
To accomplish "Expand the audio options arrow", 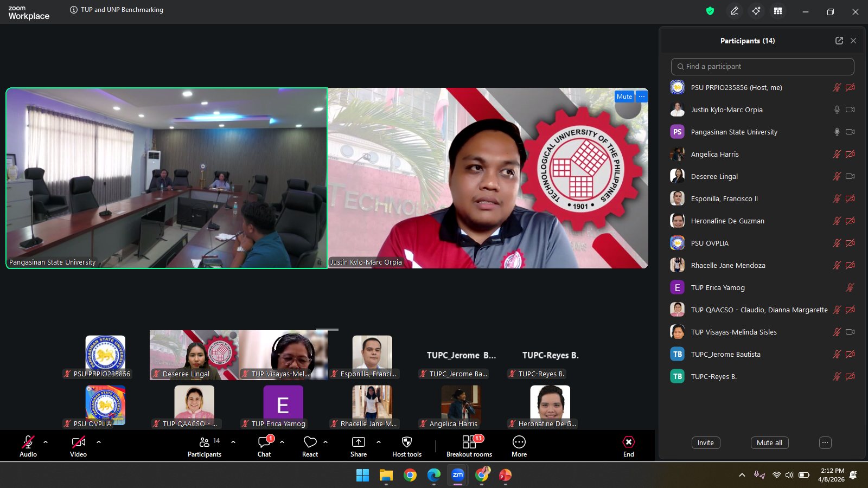I will click(46, 442).
